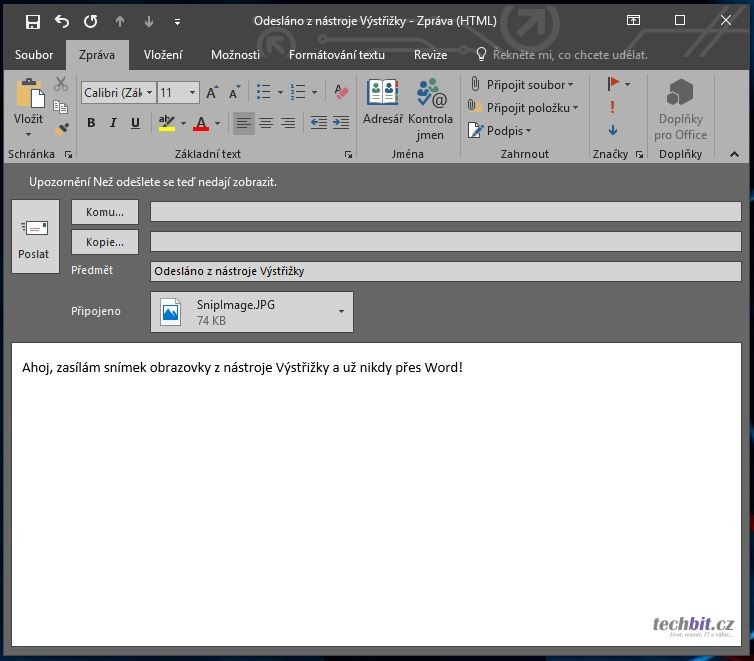The width and height of the screenshot is (754, 661).
Task: Set low importance with blue down arrow
Action: 612,130
